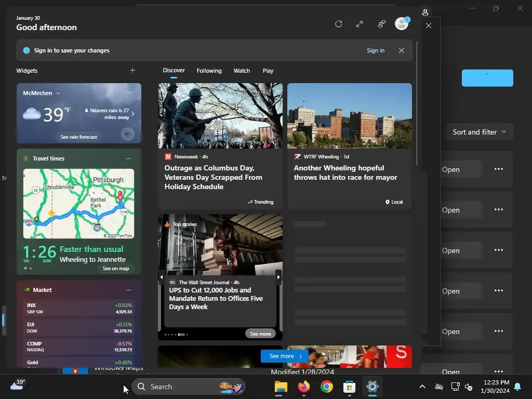Click the Wheeling skyline article image
Image resolution: width=532 pixels, height=399 pixels.
coord(350,116)
